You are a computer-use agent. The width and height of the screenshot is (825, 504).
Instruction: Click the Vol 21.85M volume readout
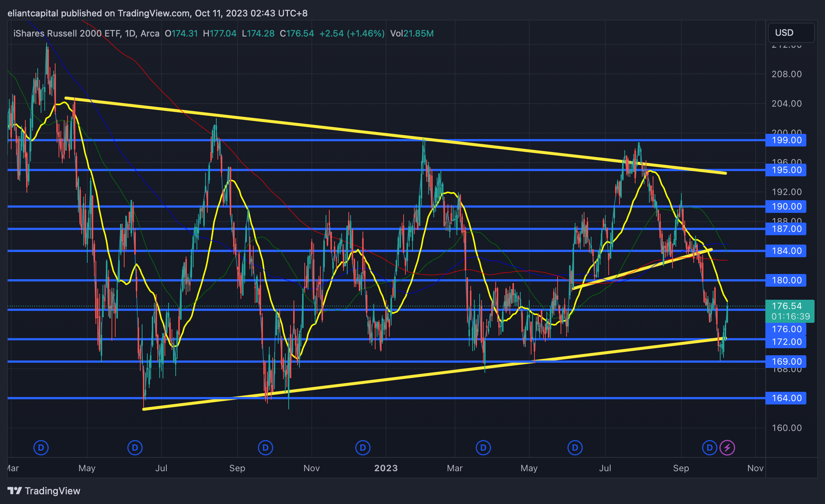(x=412, y=34)
